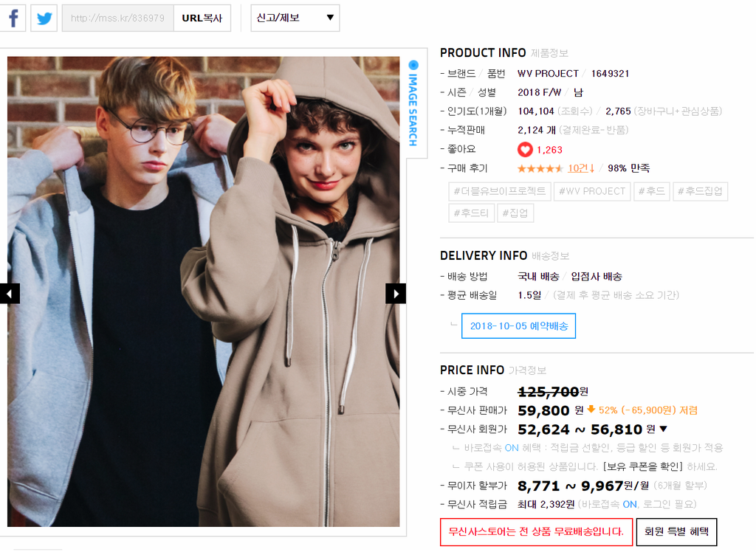Click the 무료배송 free shipping notice button

point(536,532)
